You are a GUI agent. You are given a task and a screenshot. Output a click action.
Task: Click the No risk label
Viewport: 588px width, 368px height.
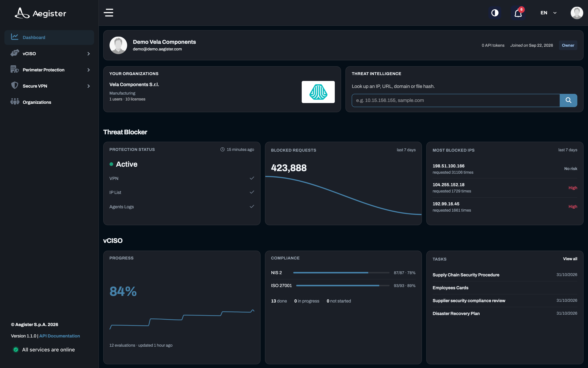tap(571, 168)
